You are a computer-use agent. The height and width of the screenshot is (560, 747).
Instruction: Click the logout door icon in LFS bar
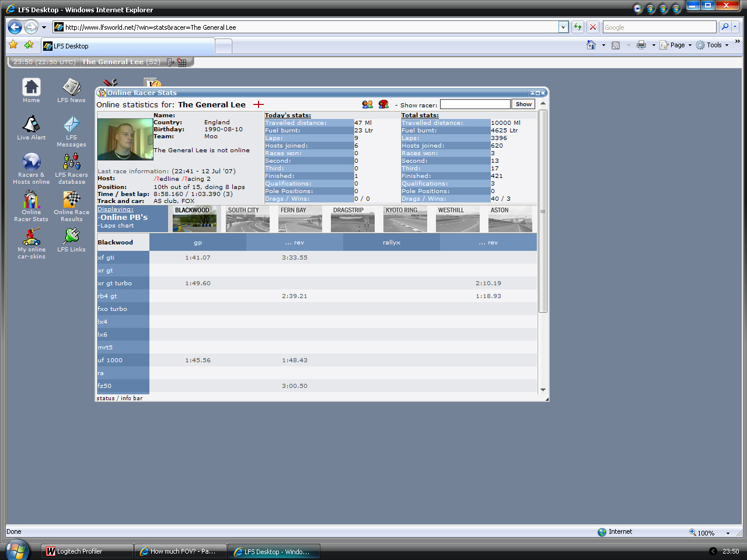click(170, 62)
